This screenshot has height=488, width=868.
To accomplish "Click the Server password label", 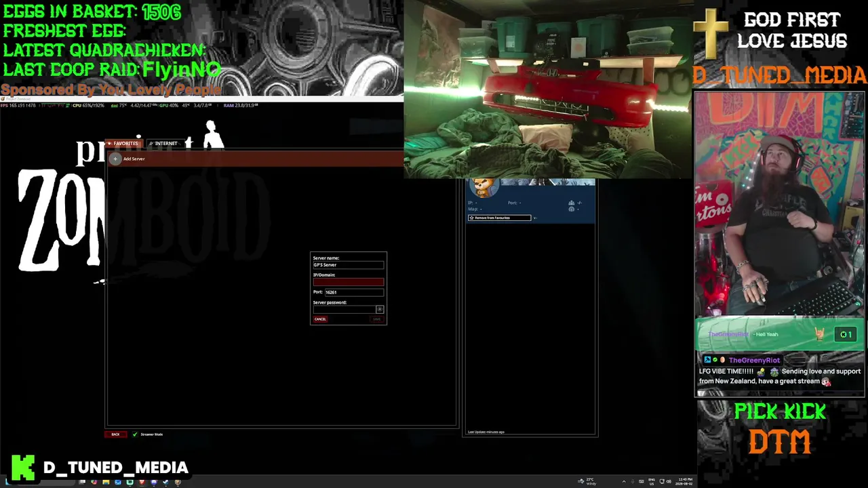I will (330, 302).
